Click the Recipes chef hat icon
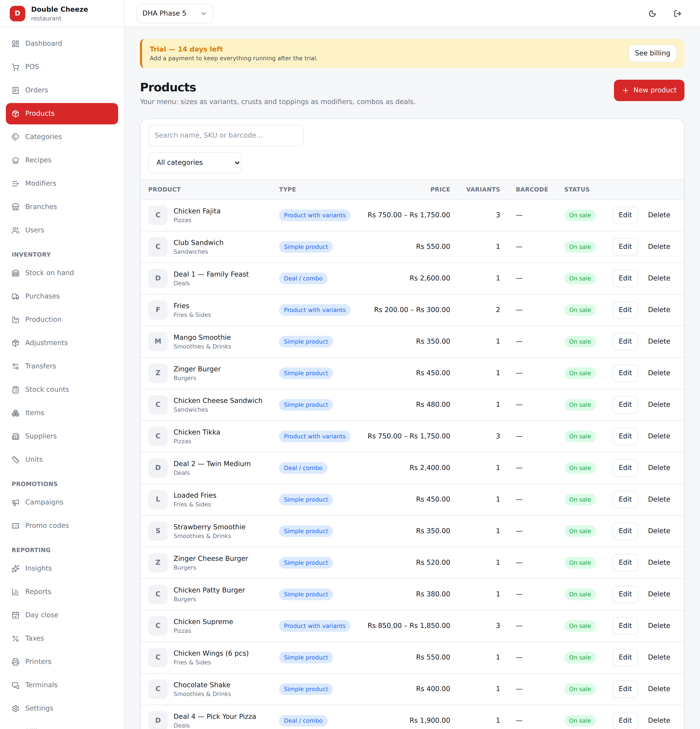The width and height of the screenshot is (700, 729). (16, 160)
